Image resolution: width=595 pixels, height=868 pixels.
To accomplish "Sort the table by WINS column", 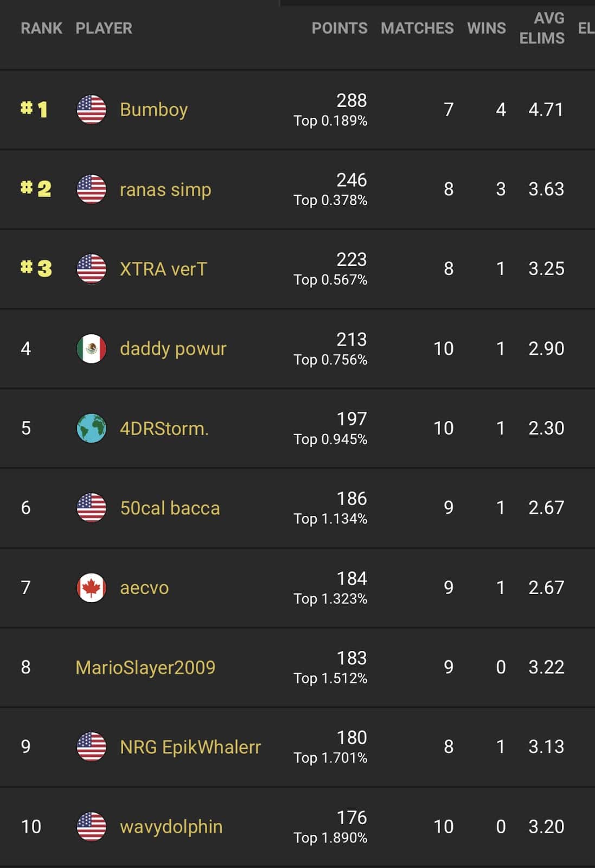I will (487, 28).
